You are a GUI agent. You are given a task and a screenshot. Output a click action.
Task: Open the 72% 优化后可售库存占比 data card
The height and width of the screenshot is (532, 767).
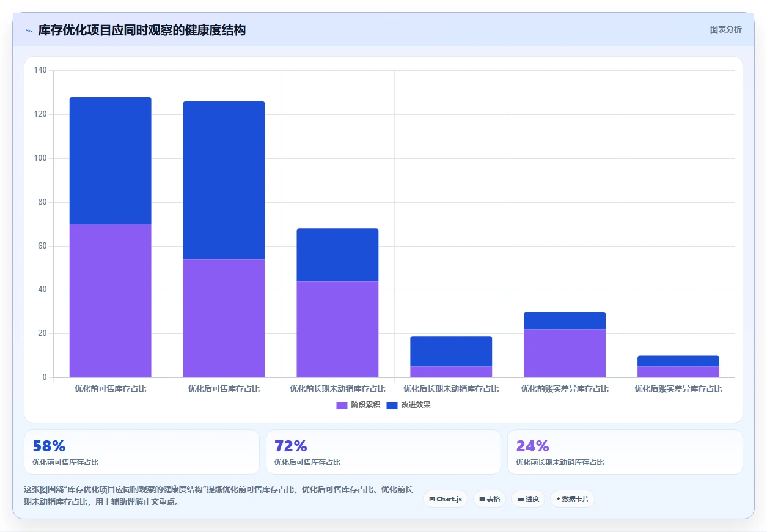[383, 452]
